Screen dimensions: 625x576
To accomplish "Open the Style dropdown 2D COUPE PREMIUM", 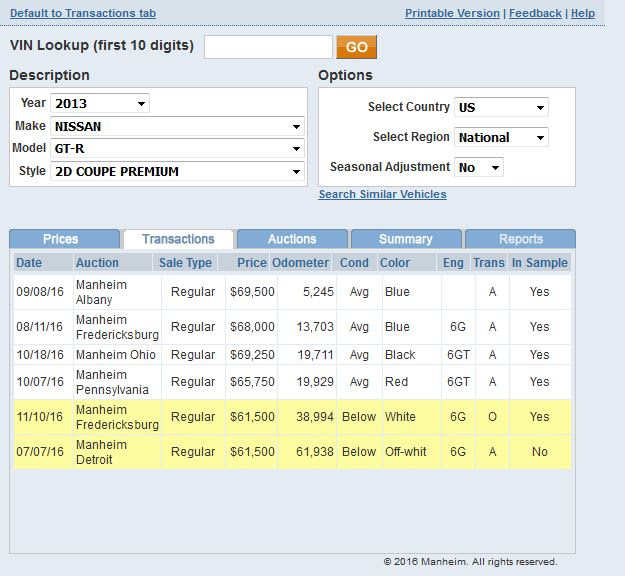I will click(177, 171).
